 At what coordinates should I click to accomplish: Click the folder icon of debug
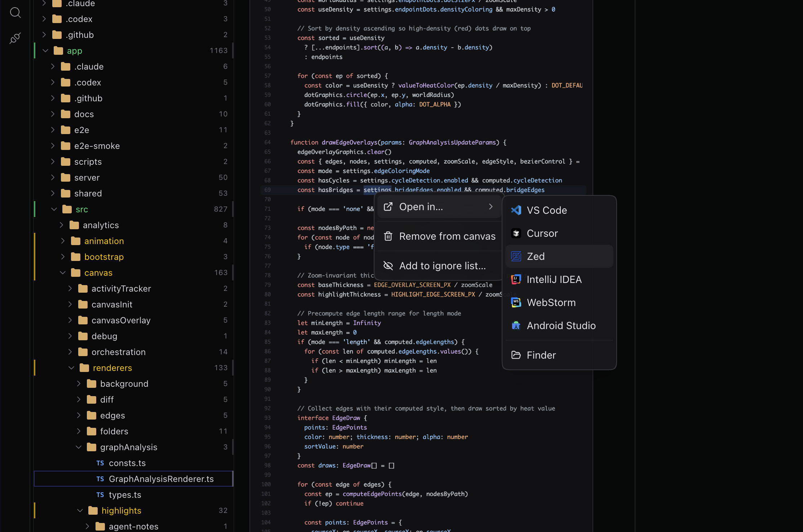pos(83,336)
